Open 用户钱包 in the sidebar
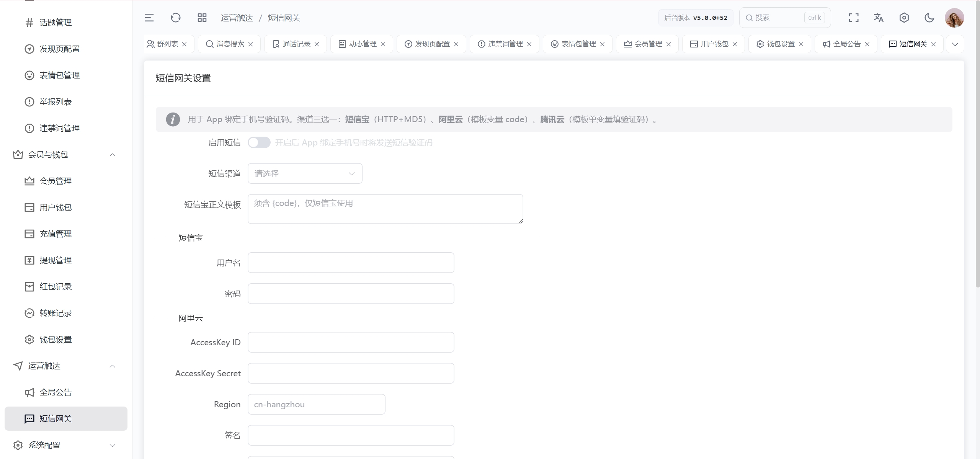Screen dimensions: 980x459 (66, 207)
